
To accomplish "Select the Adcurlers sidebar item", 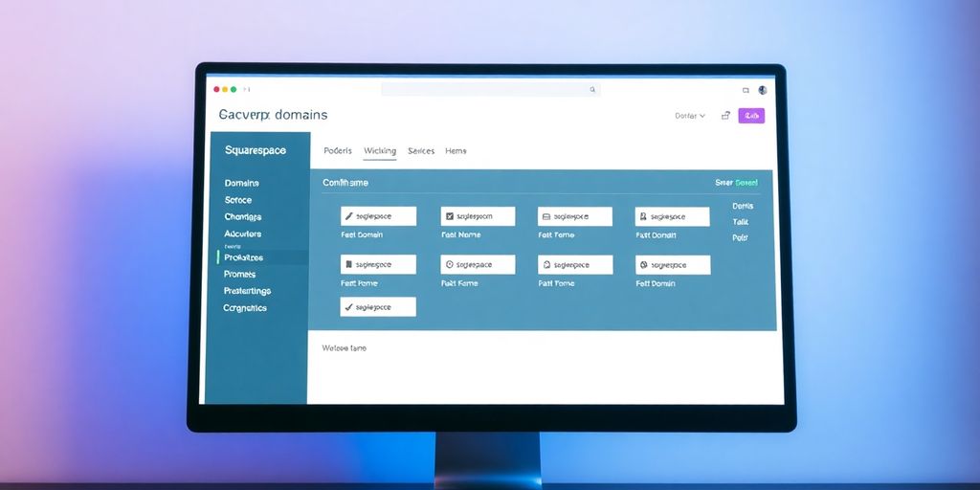I will click(x=243, y=234).
